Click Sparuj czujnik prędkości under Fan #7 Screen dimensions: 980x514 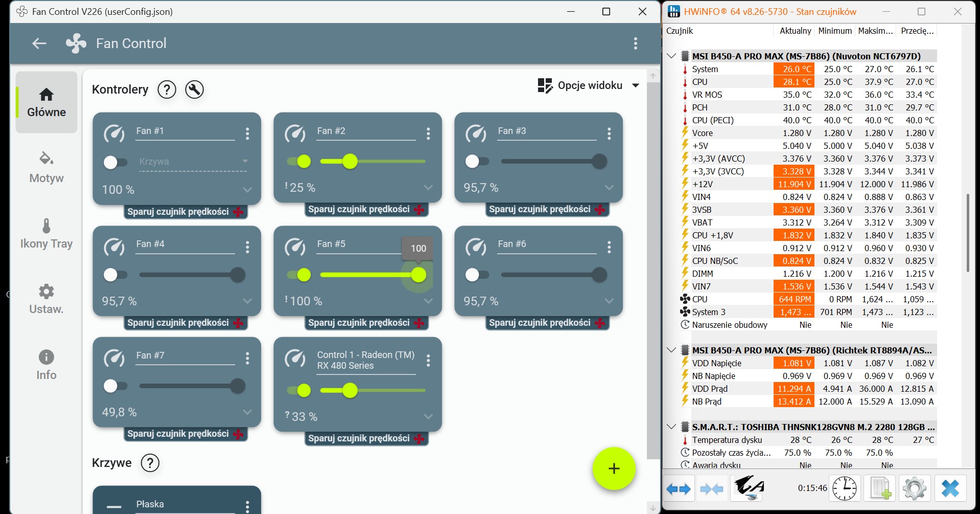click(185, 434)
